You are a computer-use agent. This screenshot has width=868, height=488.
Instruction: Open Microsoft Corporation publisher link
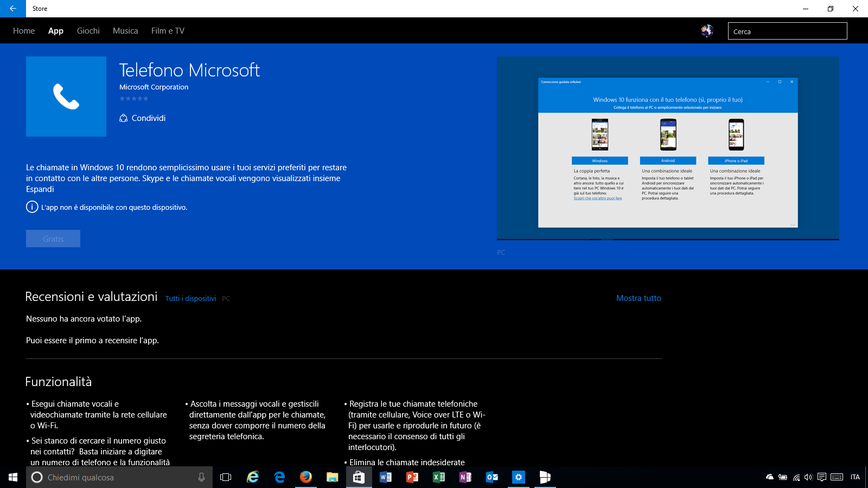point(154,87)
